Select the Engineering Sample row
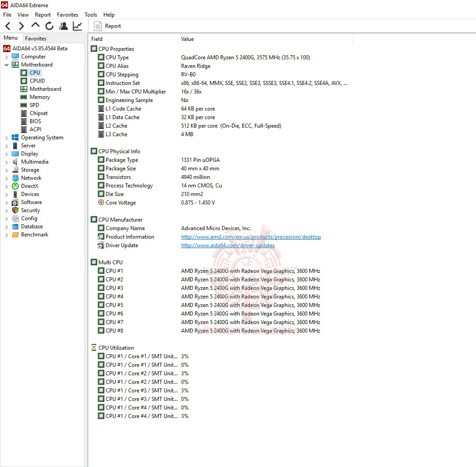Image resolution: width=476 pixels, height=467 pixels. pos(223,100)
